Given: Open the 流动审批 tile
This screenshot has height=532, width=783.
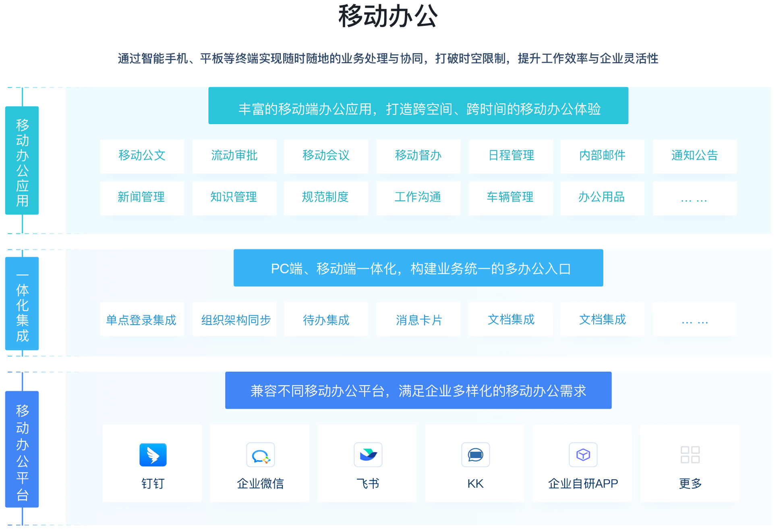Looking at the screenshot, I should tap(234, 156).
